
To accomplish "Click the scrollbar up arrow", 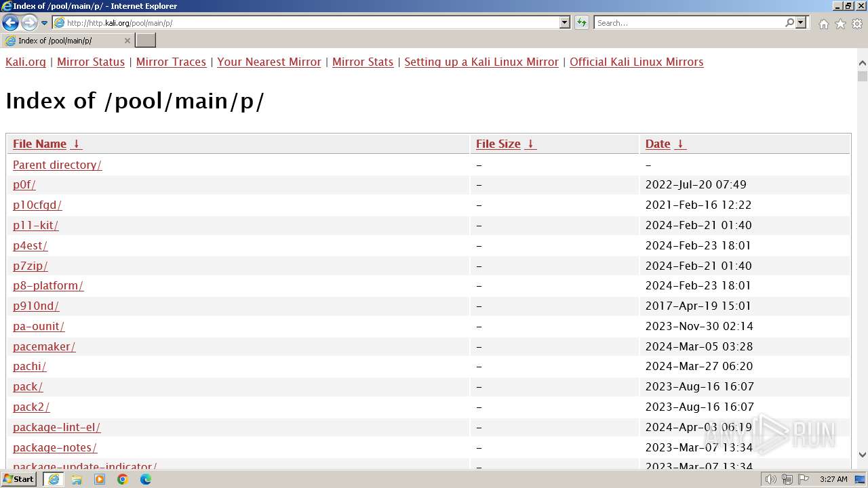I will point(862,63).
